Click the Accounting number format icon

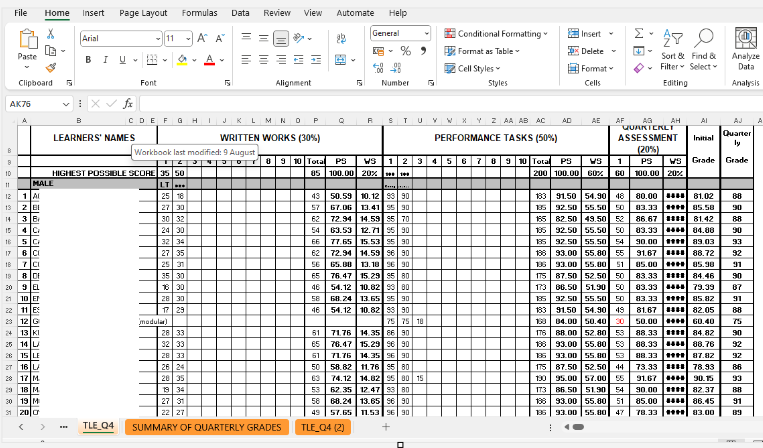pyautogui.click(x=378, y=51)
